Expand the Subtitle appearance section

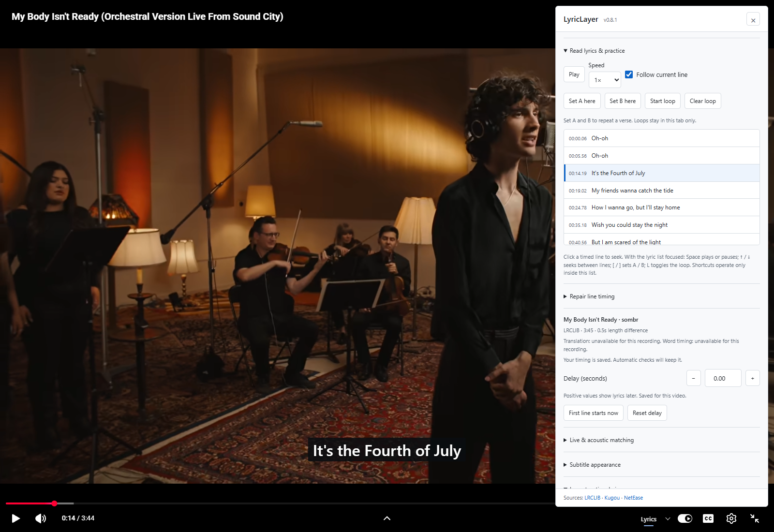point(592,465)
